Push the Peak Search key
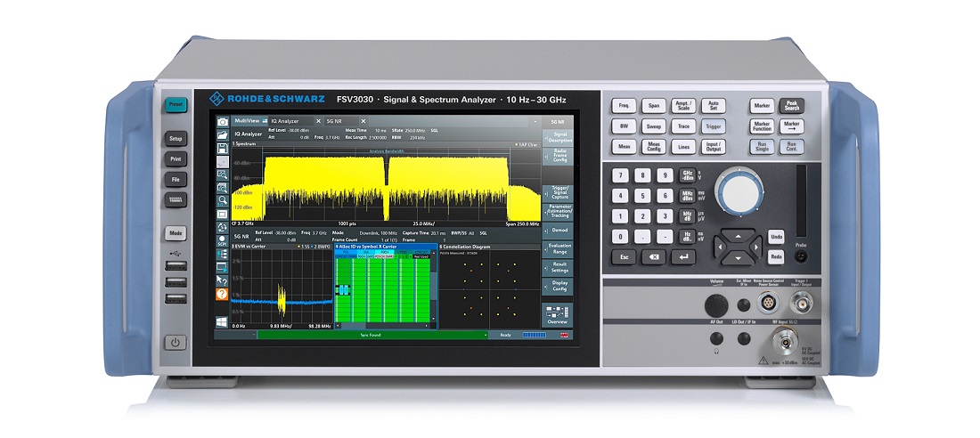Image resolution: width=980 pixels, height=438 pixels. (791, 106)
